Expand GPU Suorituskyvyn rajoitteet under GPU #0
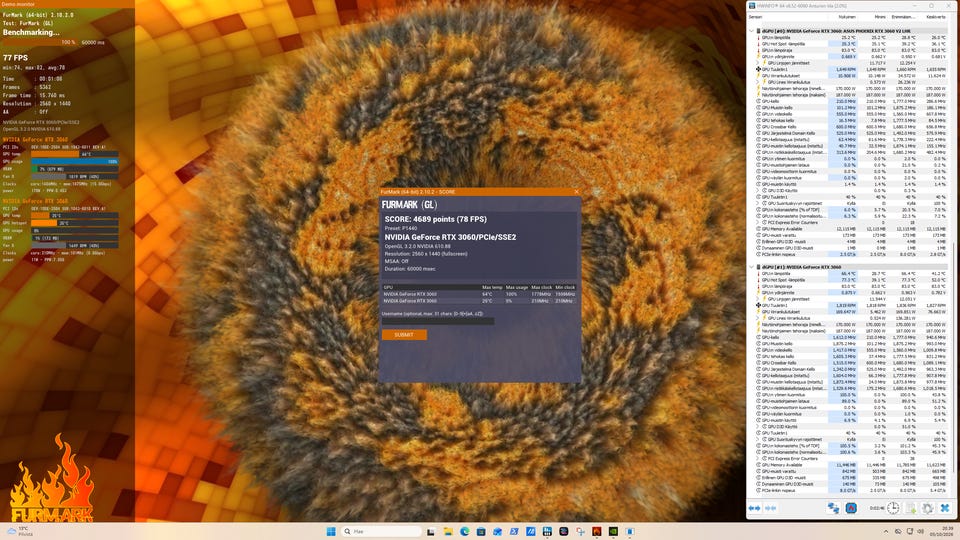 pos(759,203)
